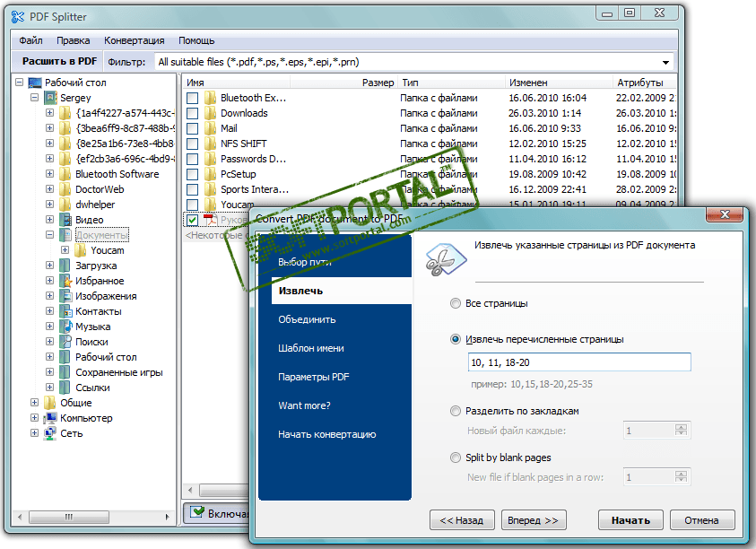The width and height of the screenshot is (756, 549).
Task: Expand the Bluetooth Software tree node
Action: pyautogui.click(x=49, y=174)
